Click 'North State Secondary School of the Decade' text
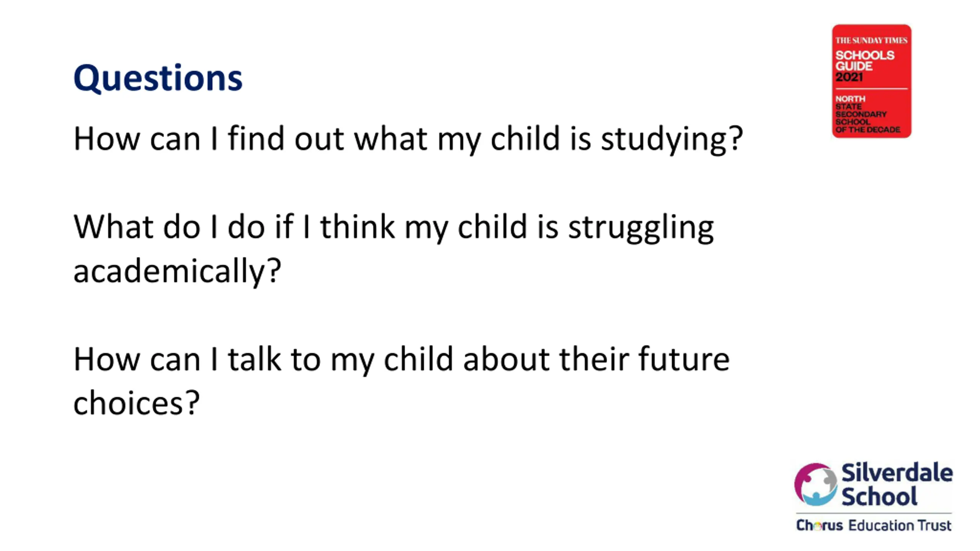This screenshot has width=980, height=551. coord(867,114)
